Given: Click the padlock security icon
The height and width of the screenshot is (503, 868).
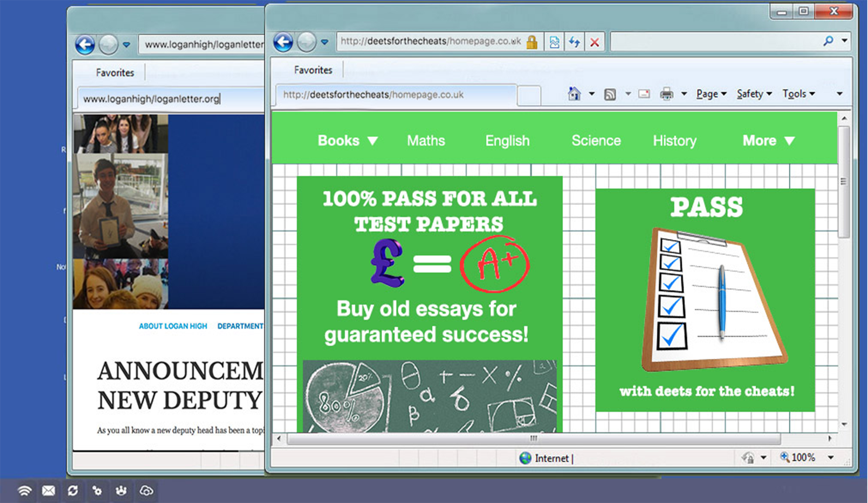Looking at the screenshot, I should [532, 42].
